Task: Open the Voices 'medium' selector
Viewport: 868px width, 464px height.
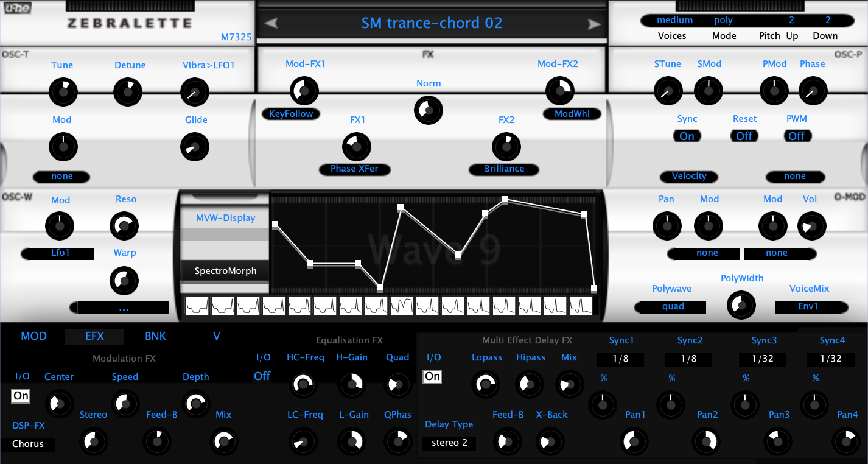Action: 674,20
